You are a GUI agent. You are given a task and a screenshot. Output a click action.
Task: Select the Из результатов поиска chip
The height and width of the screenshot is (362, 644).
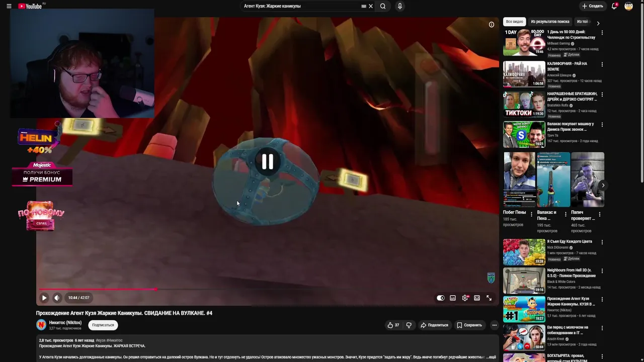point(550,22)
